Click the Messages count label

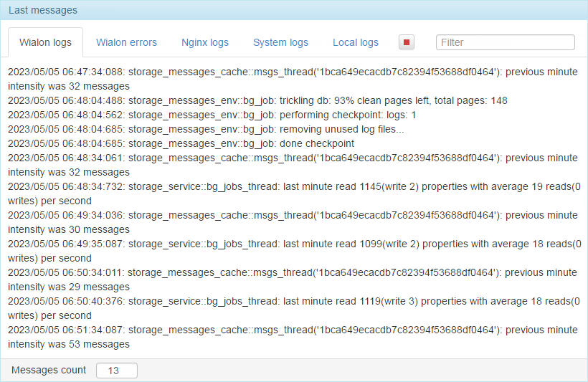click(49, 370)
